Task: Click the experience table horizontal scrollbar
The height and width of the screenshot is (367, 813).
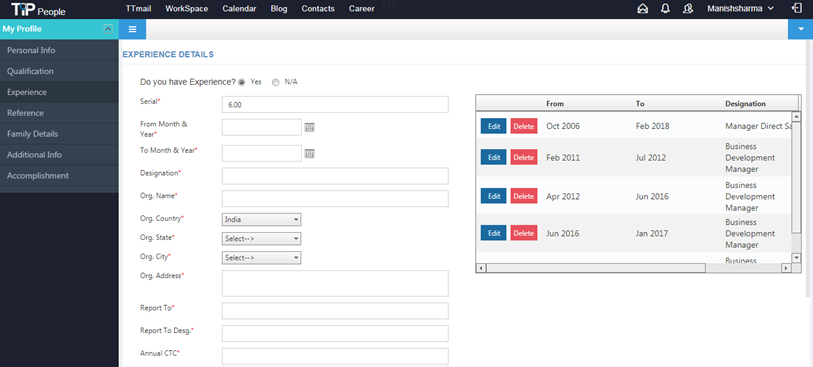Action: tap(596, 268)
